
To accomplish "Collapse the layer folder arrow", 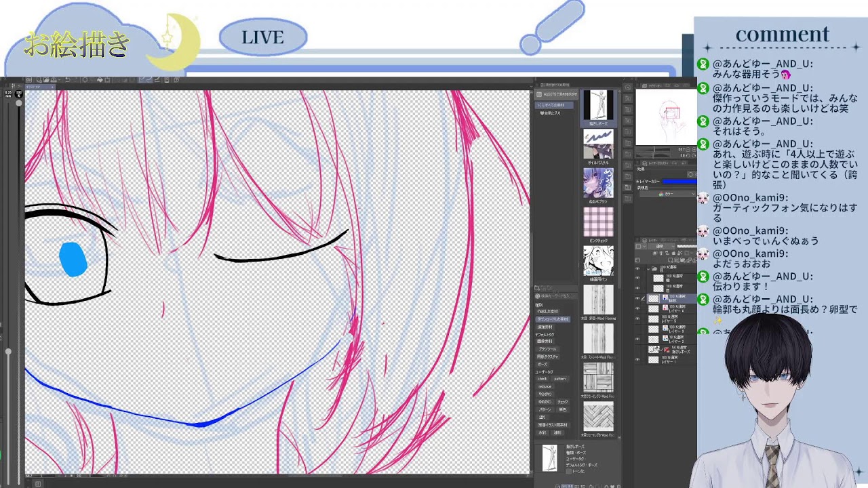I will (648, 268).
